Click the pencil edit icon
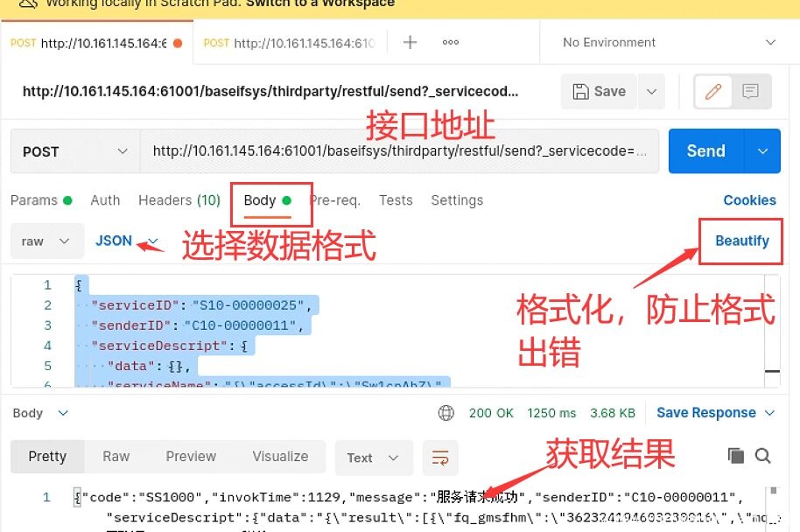The image size is (800, 532). point(713,91)
